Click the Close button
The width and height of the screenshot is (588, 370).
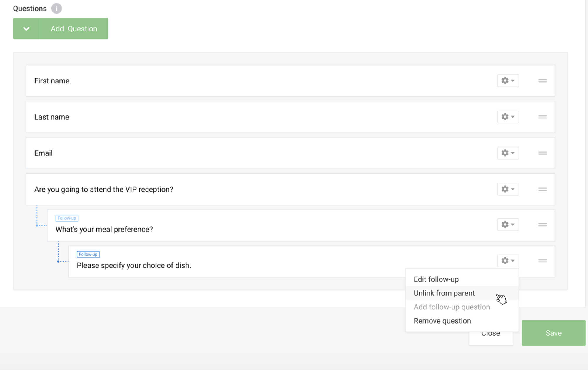click(490, 333)
